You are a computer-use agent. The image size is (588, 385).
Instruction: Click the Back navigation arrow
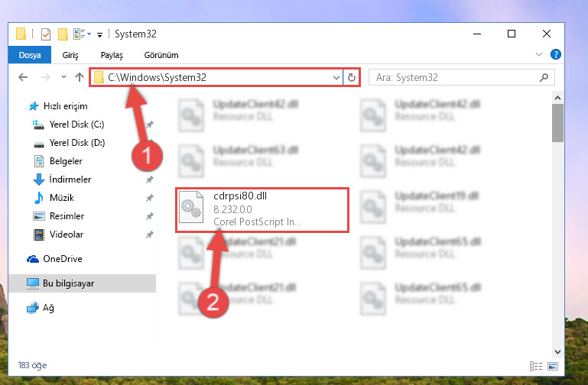point(23,77)
